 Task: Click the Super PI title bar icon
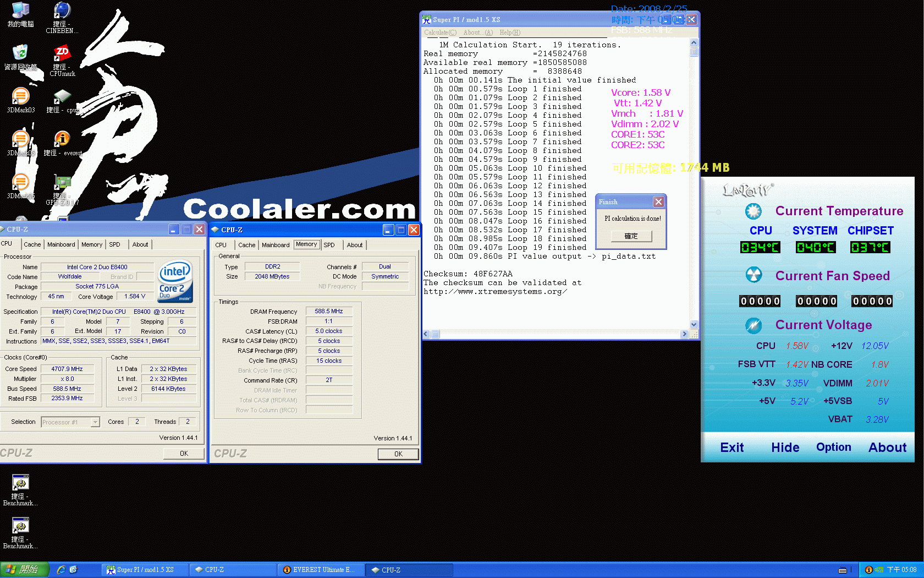pyautogui.click(x=427, y=19)
